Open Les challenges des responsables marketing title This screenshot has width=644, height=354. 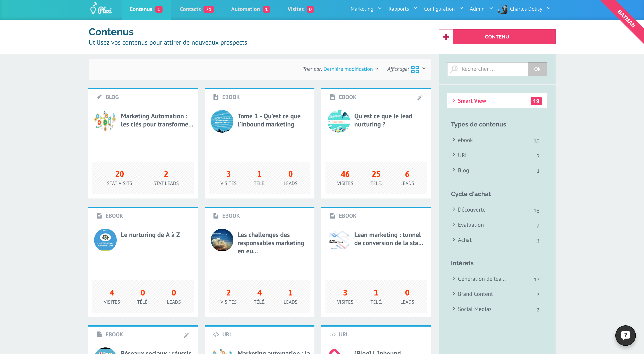271,243
